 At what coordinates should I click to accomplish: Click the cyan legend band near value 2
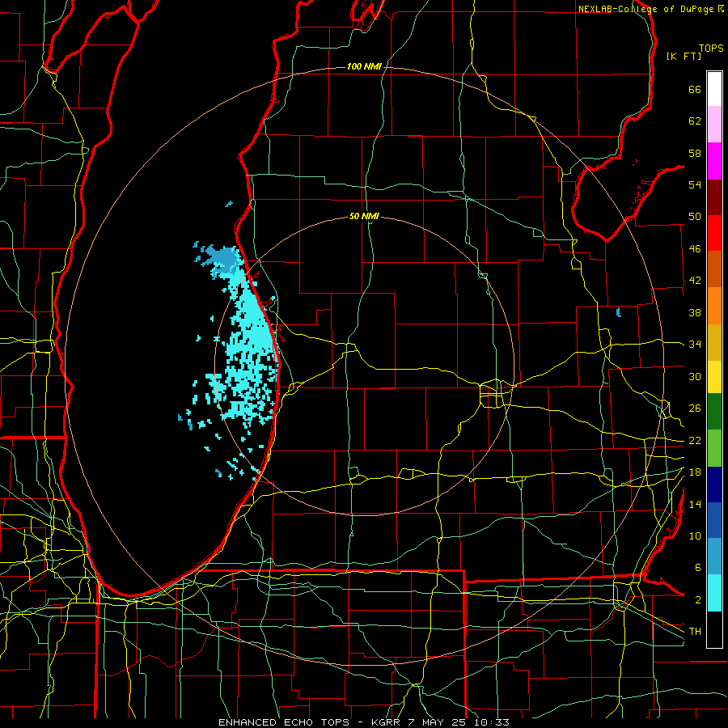coord(714,593)
